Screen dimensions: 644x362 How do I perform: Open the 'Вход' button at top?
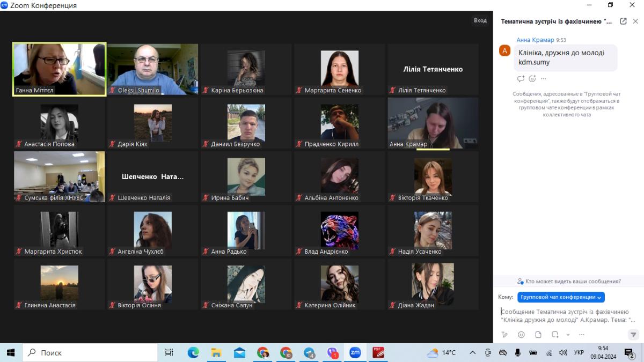point(480,20)
